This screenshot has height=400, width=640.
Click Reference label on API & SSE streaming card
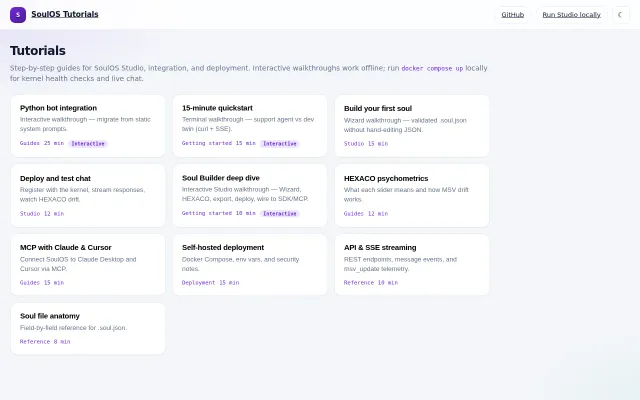tap(359, 282)
